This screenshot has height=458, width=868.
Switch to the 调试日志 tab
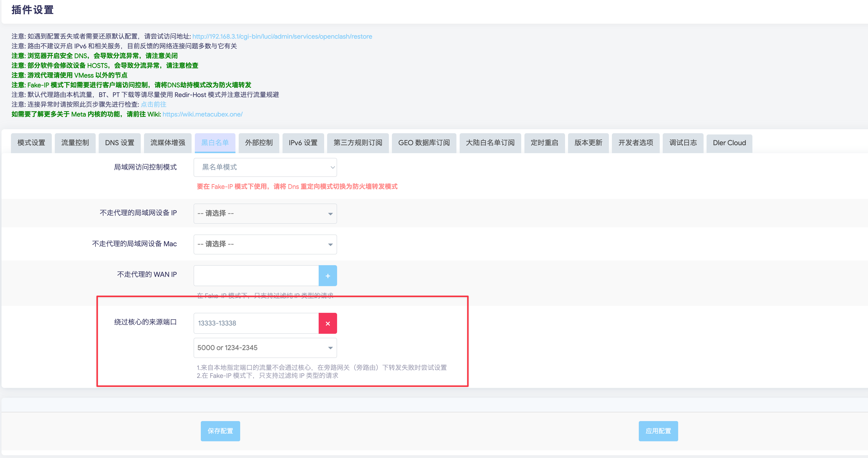[x=683, y=143]
